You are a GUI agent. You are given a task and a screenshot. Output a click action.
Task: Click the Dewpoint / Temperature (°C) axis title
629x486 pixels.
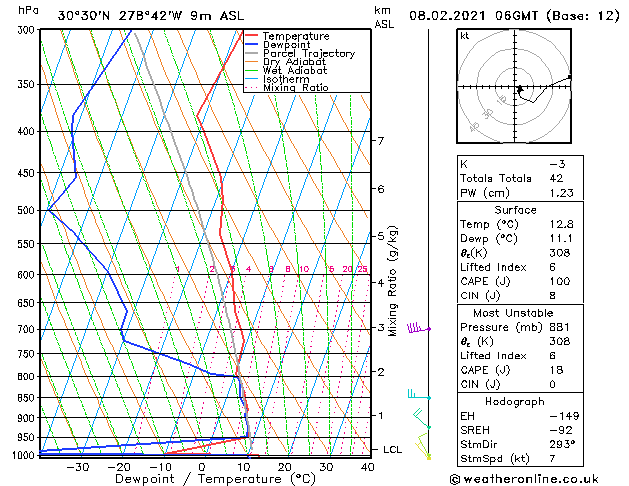pos(215,479)
